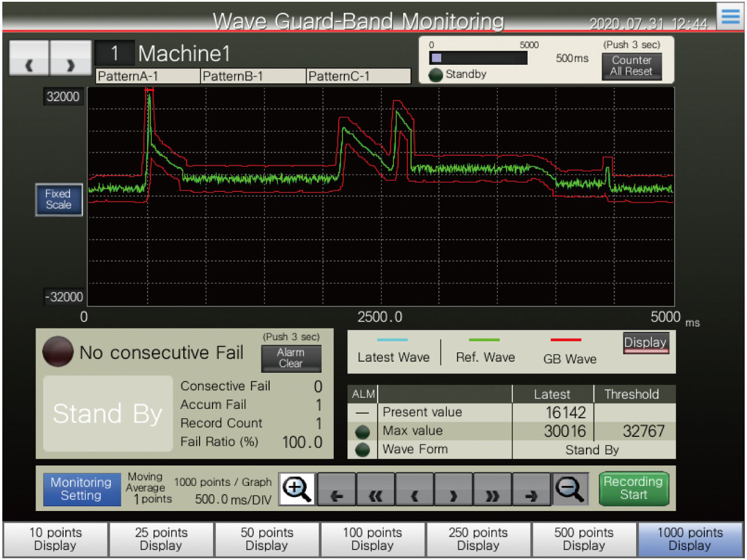Image resolution: width=747 pixels, height=560 pixels.
Task: Select 100 points Display tab
Action: pos(372,539)
